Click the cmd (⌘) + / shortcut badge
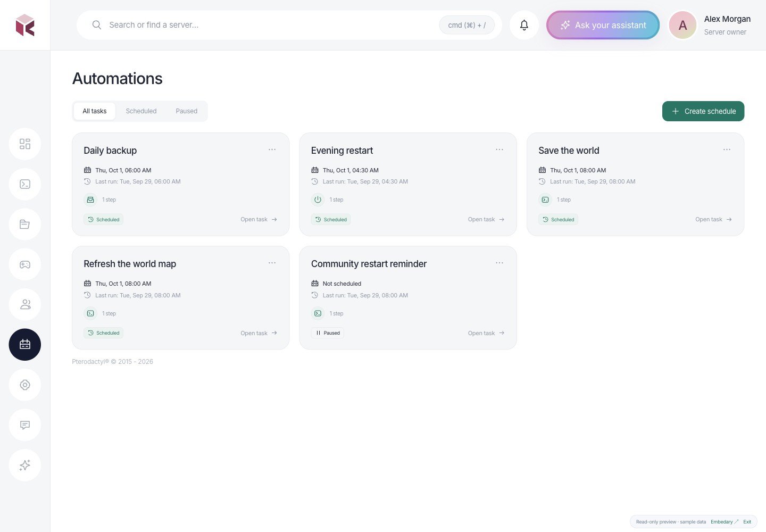 [467, 25]
